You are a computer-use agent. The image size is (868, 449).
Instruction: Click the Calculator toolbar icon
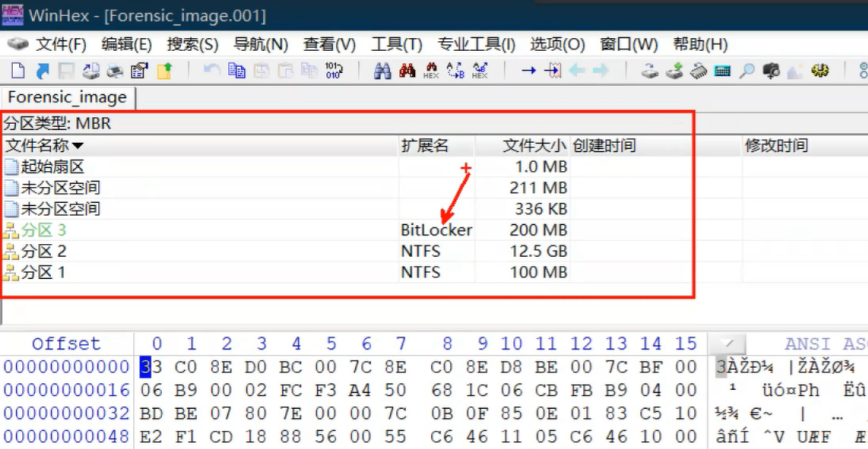coord(723,71)
